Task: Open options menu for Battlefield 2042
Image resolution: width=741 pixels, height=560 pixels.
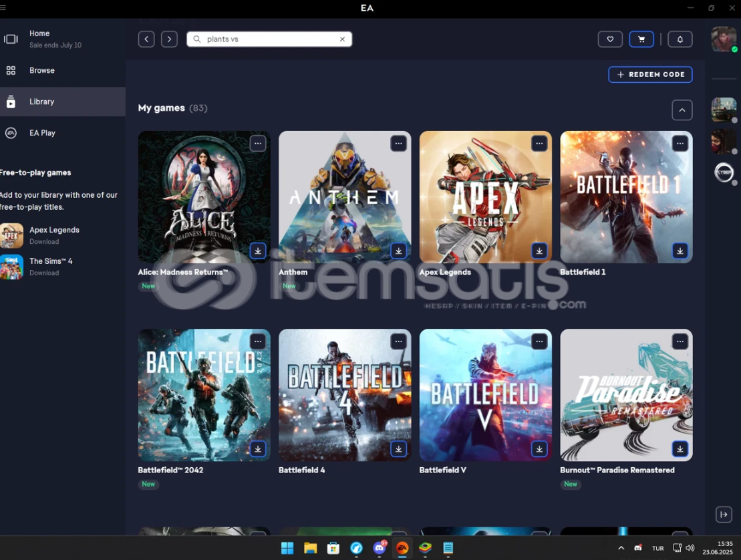Action: 257,341
